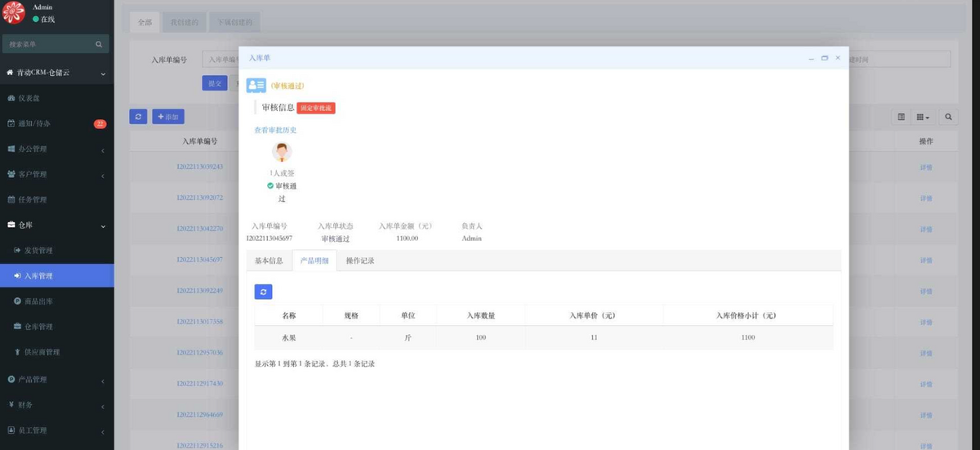The width and height of the screenshot is (980, 450).
Task: Open order I2022113092072 link in background list
Action: point(200,198)
